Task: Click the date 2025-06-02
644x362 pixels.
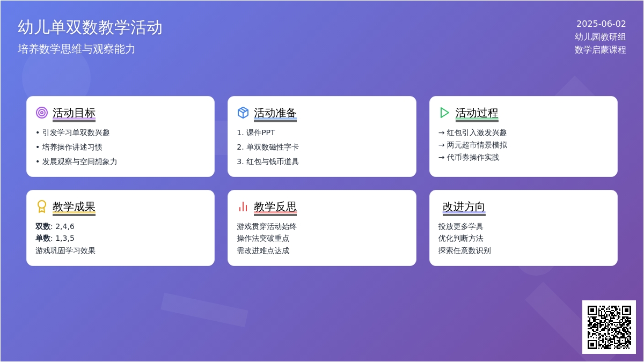Action: pos(601,24)
